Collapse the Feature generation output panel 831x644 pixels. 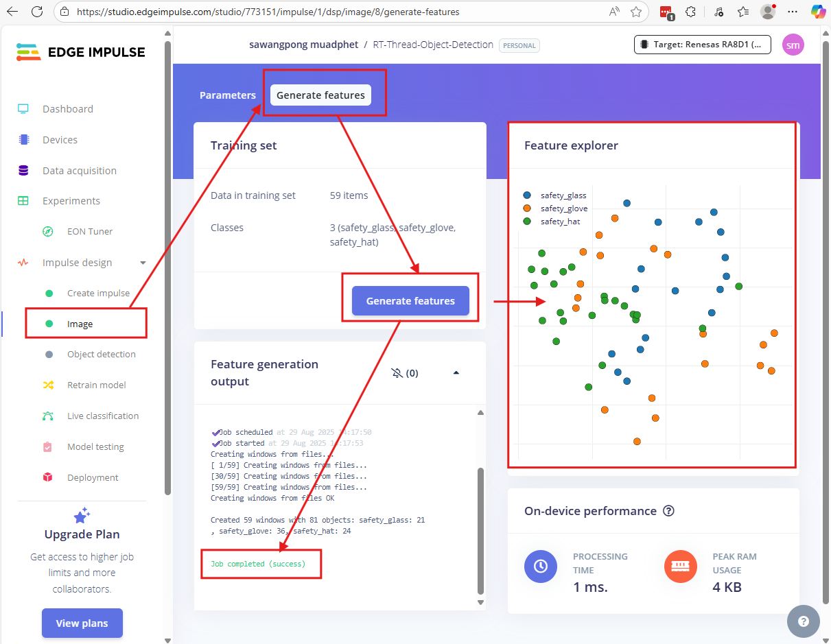coord(456,373)
